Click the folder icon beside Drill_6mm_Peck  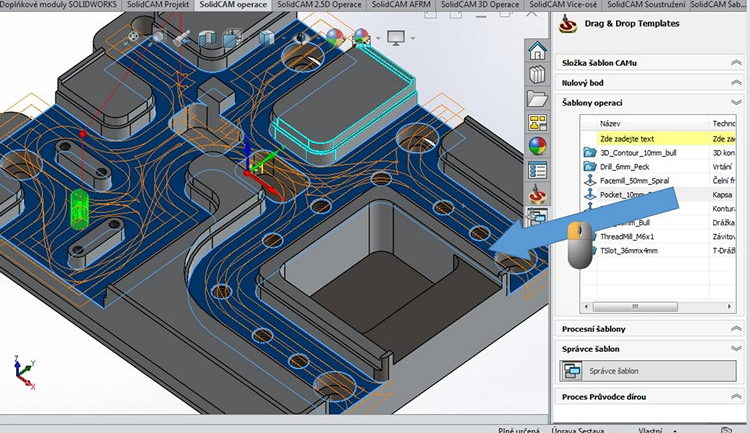pyautogui.click(x=590, y=167)
